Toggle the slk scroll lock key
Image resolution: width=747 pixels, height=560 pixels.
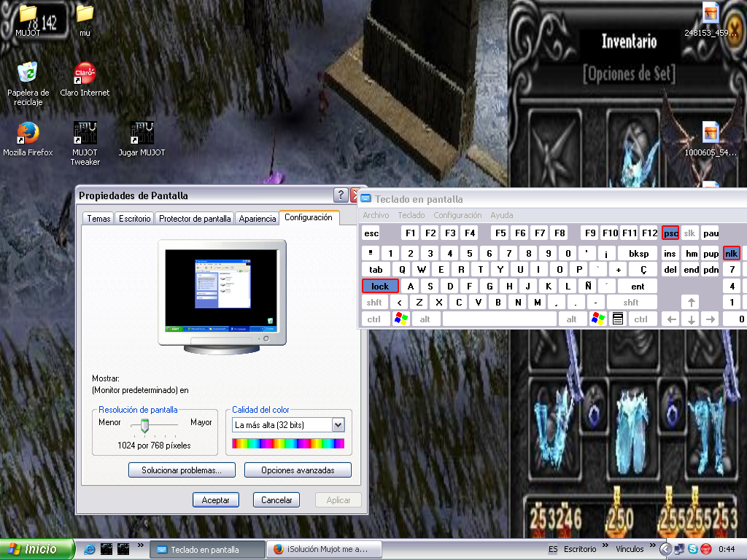tap(690, 233)
